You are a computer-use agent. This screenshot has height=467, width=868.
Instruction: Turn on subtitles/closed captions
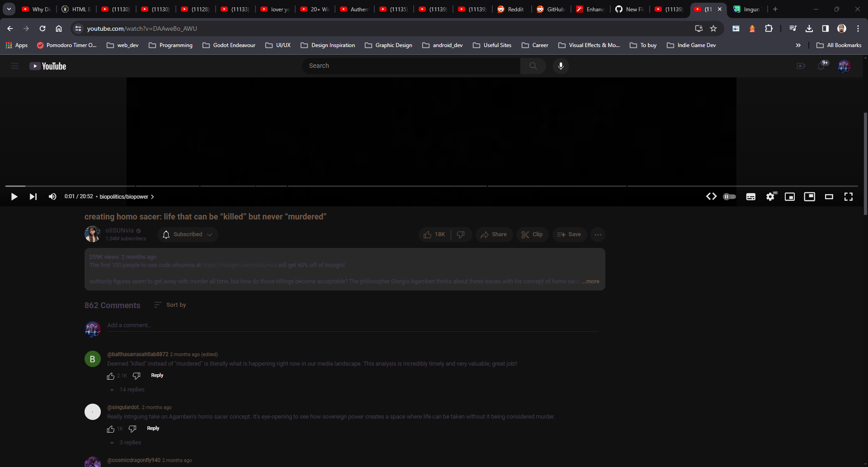pos(751,196)
